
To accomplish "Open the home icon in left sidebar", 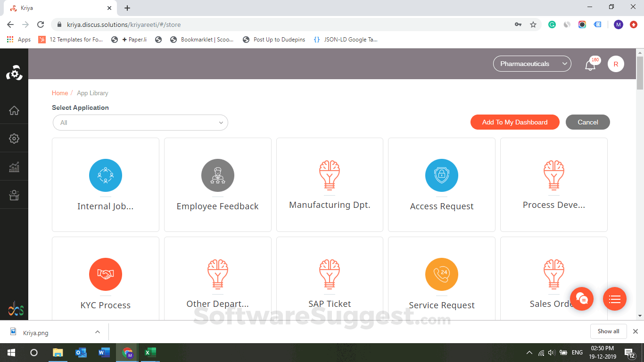I will tap(14, 110).
